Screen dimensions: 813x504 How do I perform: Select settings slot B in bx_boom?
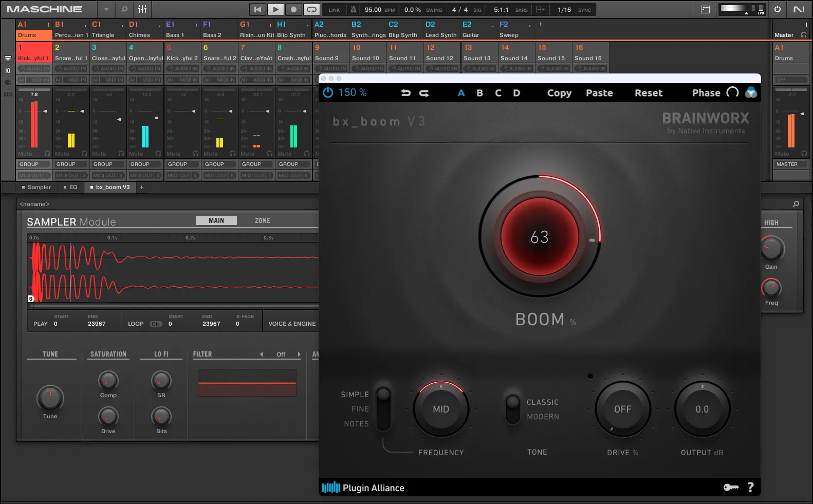pyautogui.click(x=479, y=93)
